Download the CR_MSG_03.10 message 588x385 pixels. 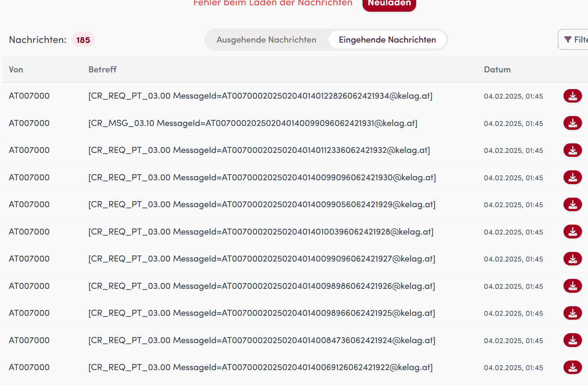pyautogui.click(x=572, y=123)
